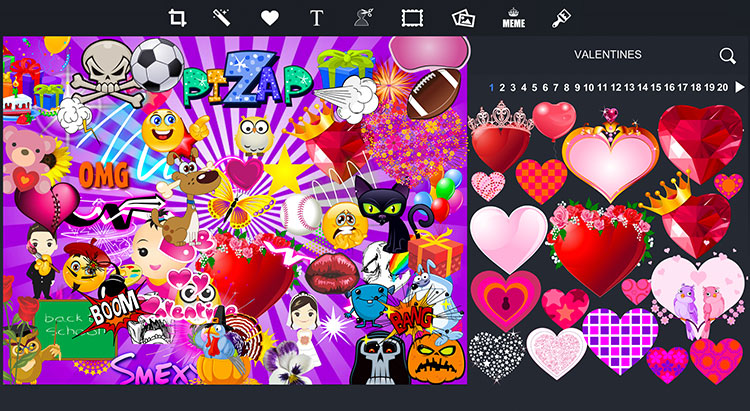Open the heart stickers tool
This screenshot has height=411, width=750.
click(x=270, y=18)
